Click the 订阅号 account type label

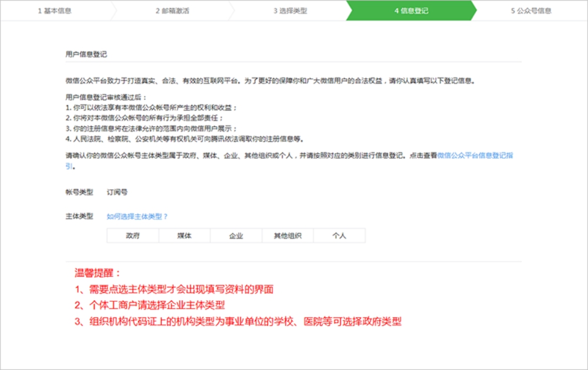[x=118, y=191]
